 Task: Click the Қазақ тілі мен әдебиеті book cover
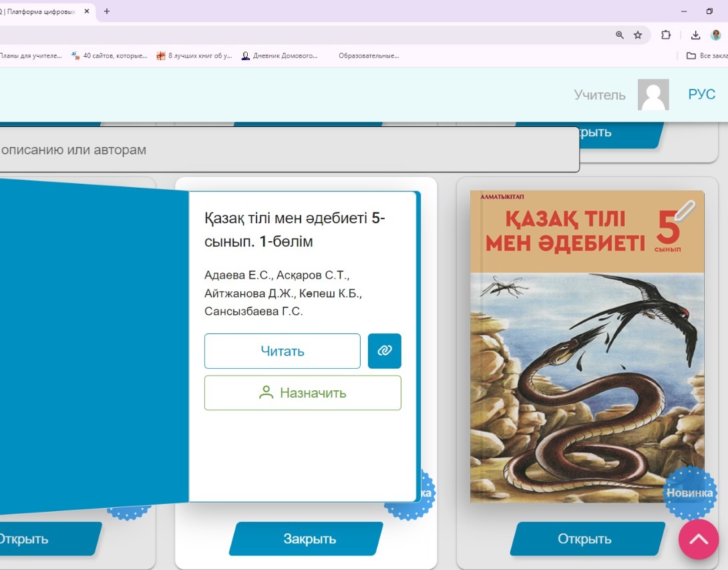point(587,347)
